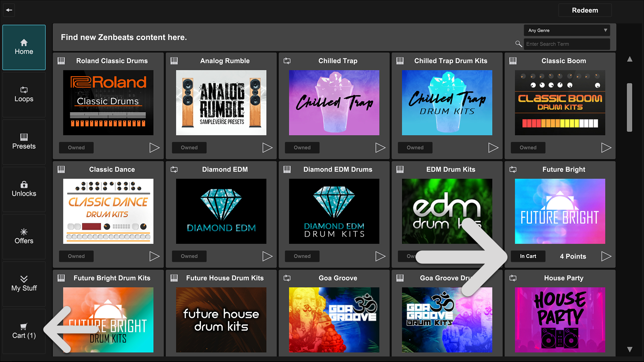This screenshot has width=644, height=362.
Task: Go back using the top-left arrow
Action: pos(9,10)
